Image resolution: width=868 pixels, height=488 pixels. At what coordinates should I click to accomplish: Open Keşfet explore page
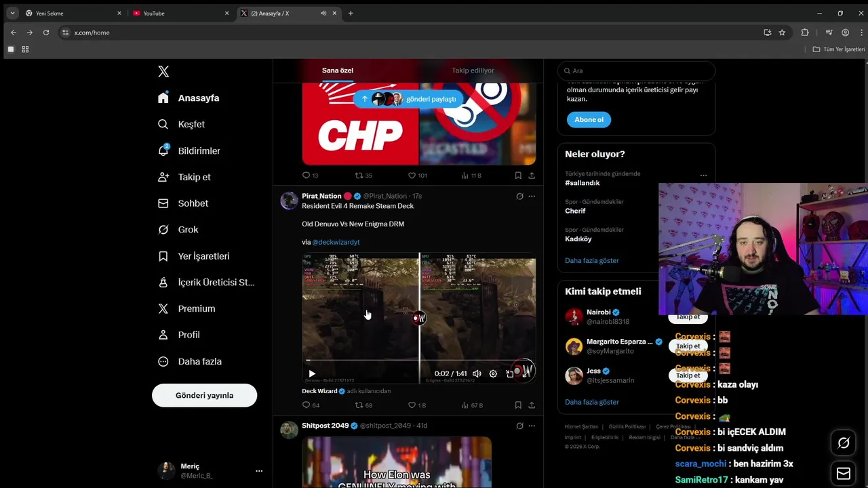[181, 124]
